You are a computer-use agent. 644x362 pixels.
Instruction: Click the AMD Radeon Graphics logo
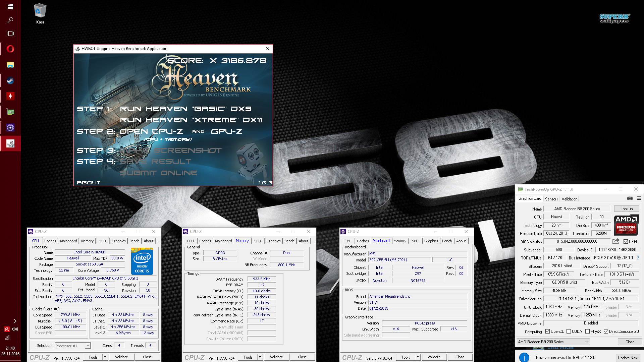pyautogui.click(x=626, y=225)
